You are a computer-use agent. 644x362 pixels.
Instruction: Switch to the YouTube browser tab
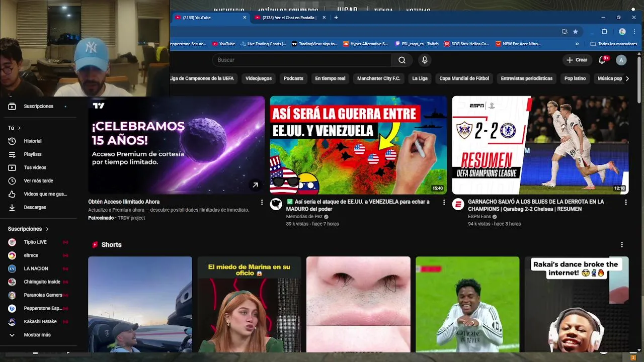pyautogui.click(x=210, y=18)
